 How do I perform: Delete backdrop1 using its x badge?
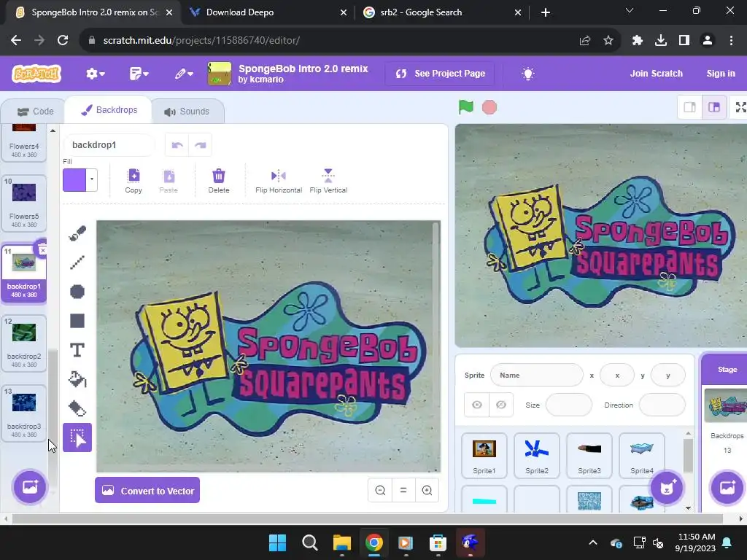click(42, 249)
